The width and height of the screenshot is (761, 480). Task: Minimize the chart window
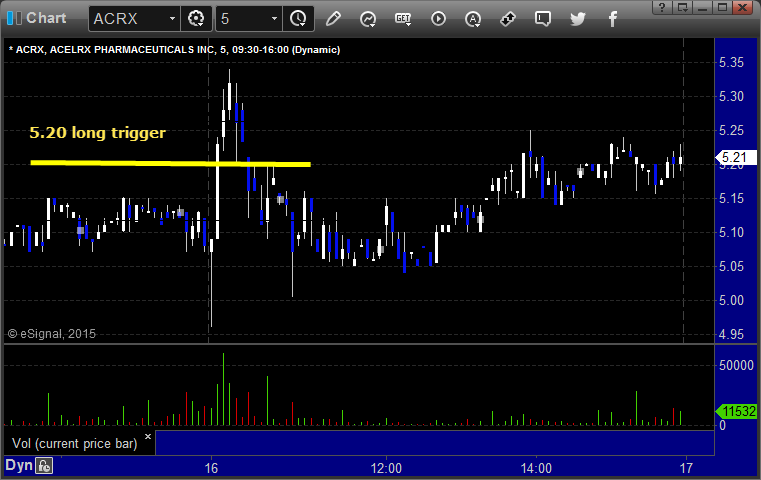[x=702, y=7]
